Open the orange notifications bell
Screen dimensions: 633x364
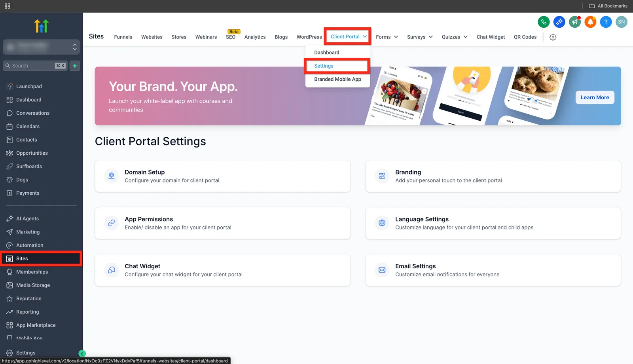pos(590,22)
